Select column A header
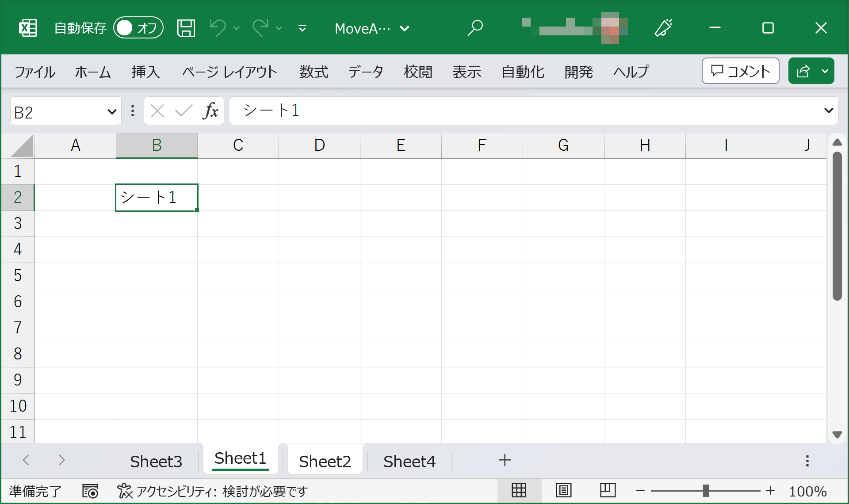849x504 pixels. click(x=76, y=145)
